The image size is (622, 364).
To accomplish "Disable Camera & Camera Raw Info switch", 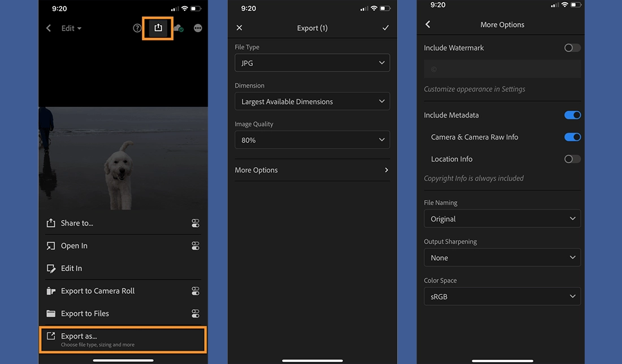I will point(572,137).
